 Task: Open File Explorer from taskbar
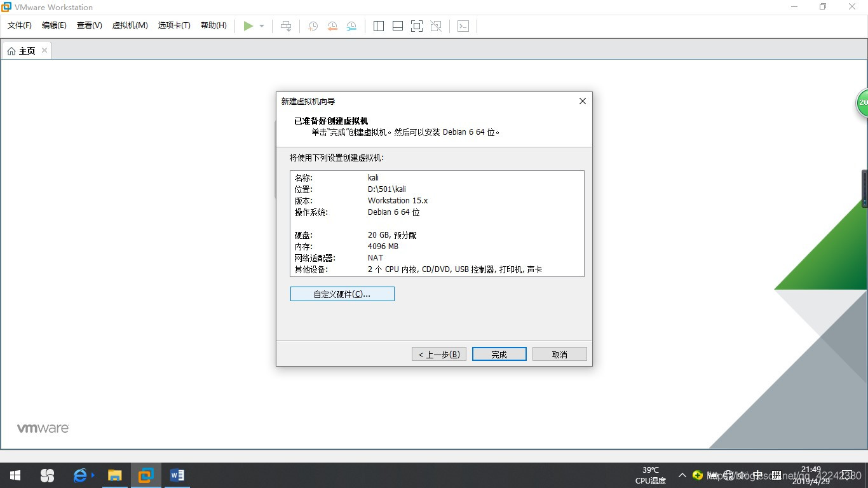[114, 475]
